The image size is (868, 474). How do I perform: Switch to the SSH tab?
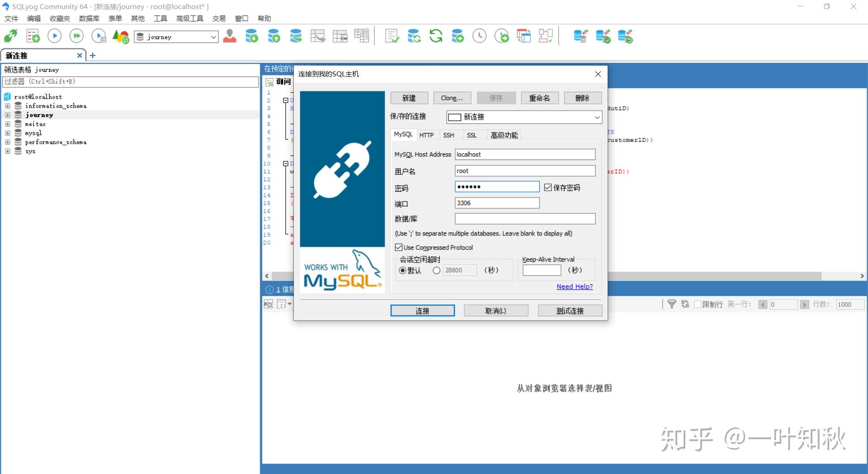448,135
